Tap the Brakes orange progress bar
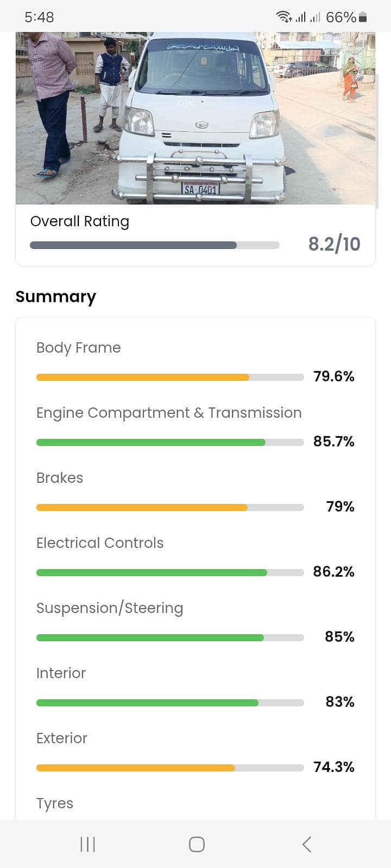The height and width of the screenshot is (868, 391). coord(169,507)
